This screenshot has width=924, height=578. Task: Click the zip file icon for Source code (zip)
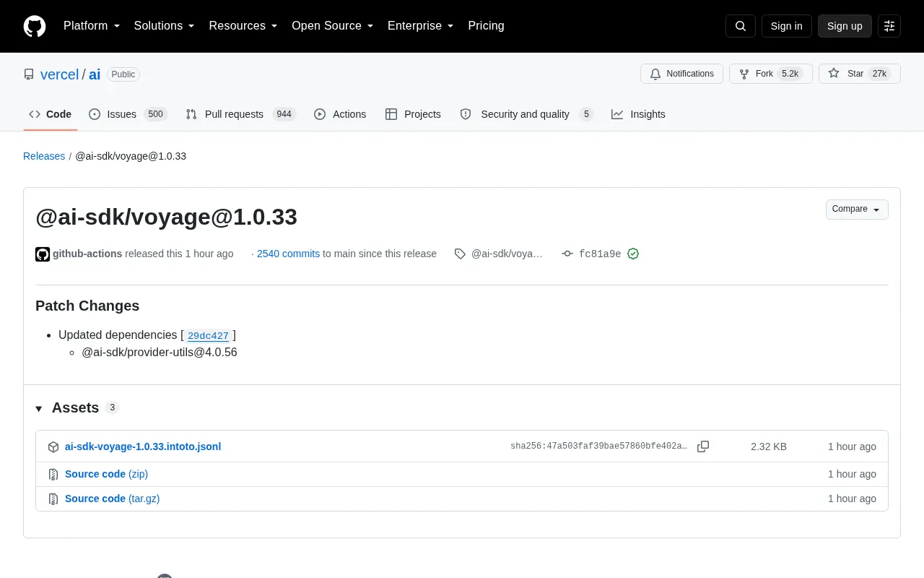53,474
